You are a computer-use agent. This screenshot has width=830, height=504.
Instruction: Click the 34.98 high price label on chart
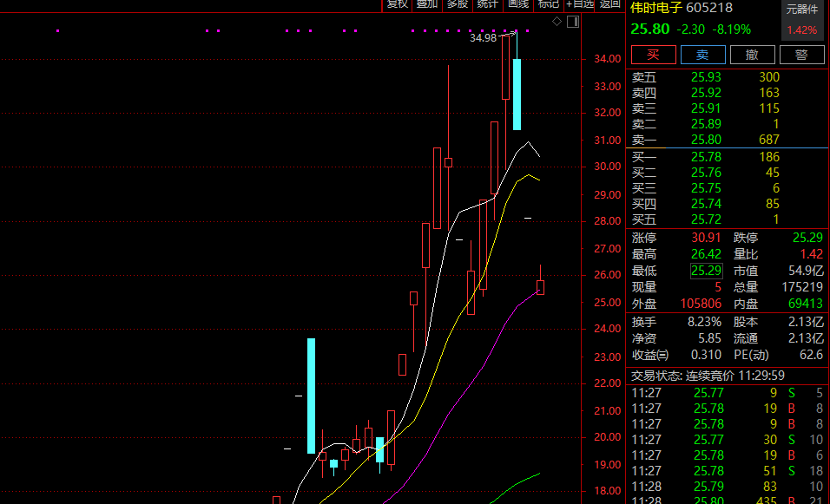(x=484, y=38)
